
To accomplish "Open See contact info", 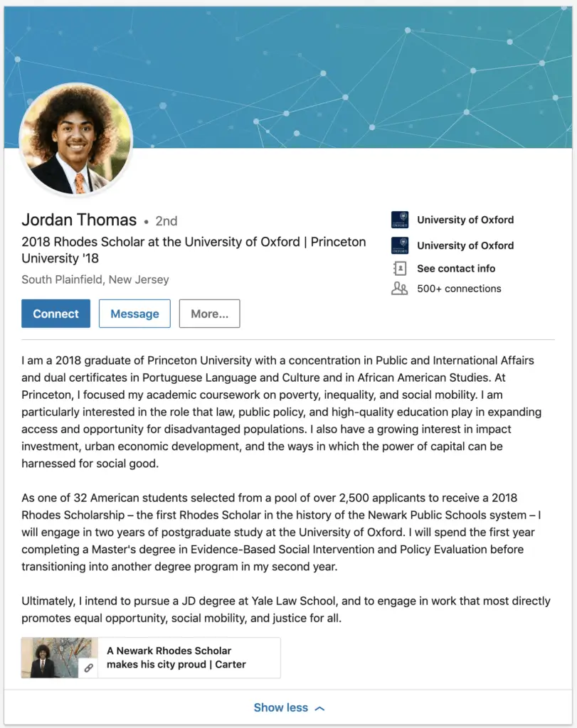I will pyautogui.click(x=456, y=268).
